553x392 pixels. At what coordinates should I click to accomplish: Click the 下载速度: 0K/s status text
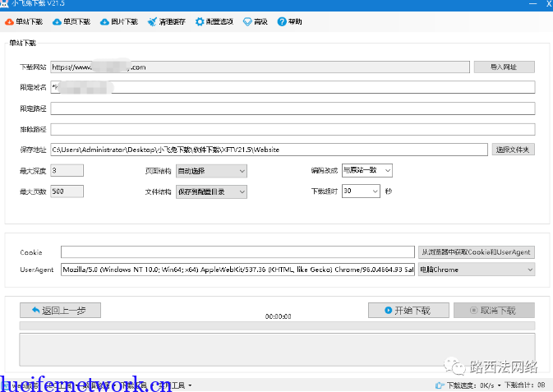(x=471, y=385)
